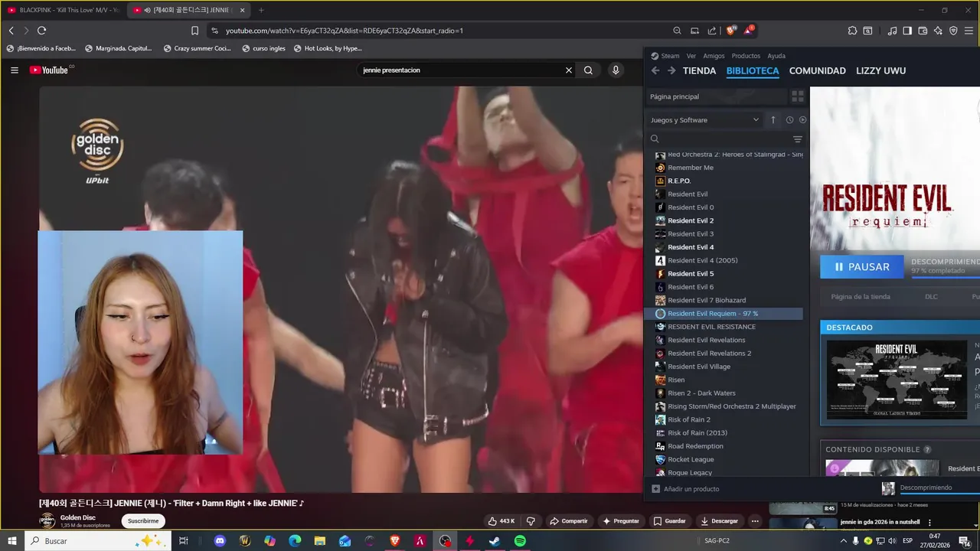Open more actions ellipsis under video
Viewport: 980px width, 551px height.
point(755,521)
